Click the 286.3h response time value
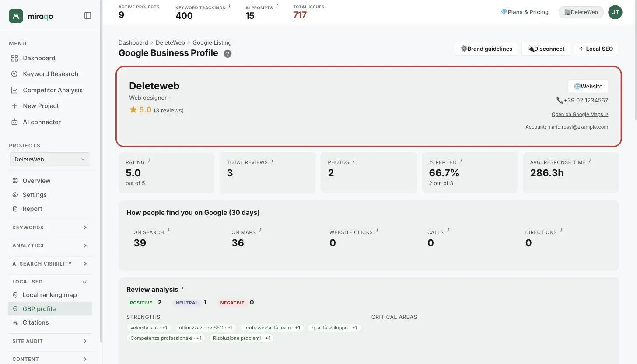 pos(547,173)
